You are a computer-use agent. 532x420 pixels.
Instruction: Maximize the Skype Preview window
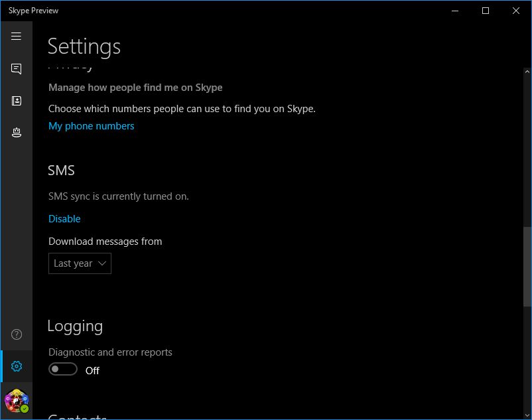click(486, 11)
